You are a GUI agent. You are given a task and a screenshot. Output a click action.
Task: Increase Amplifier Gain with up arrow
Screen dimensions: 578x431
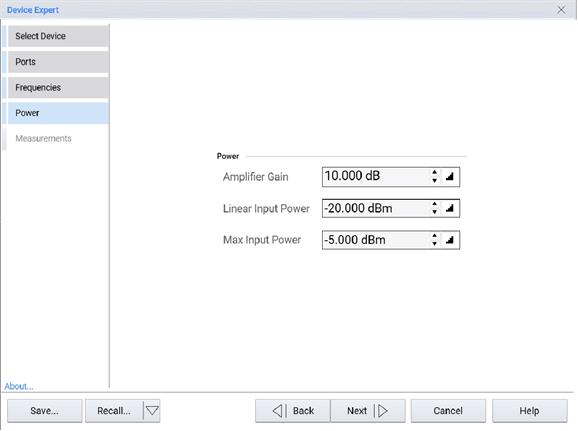coord(435,172)
